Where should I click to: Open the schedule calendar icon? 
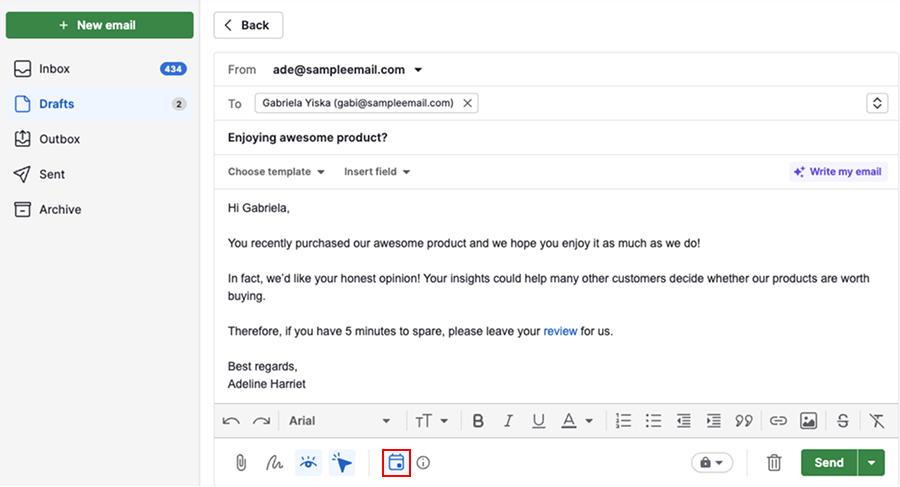pyautogui.click(x=397, y=463)
